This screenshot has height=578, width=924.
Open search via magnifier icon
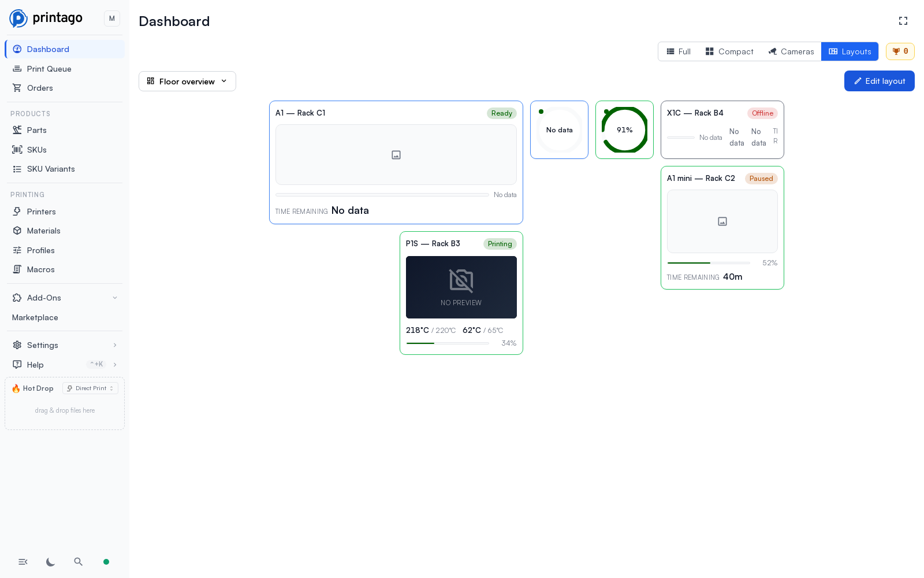tap(79, 562)
